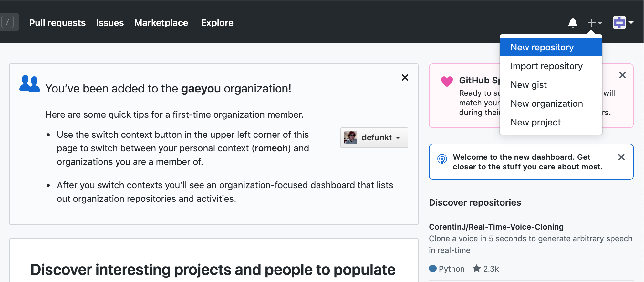Open the user avatar menu
Screen dimensions: 644x282
623,23
